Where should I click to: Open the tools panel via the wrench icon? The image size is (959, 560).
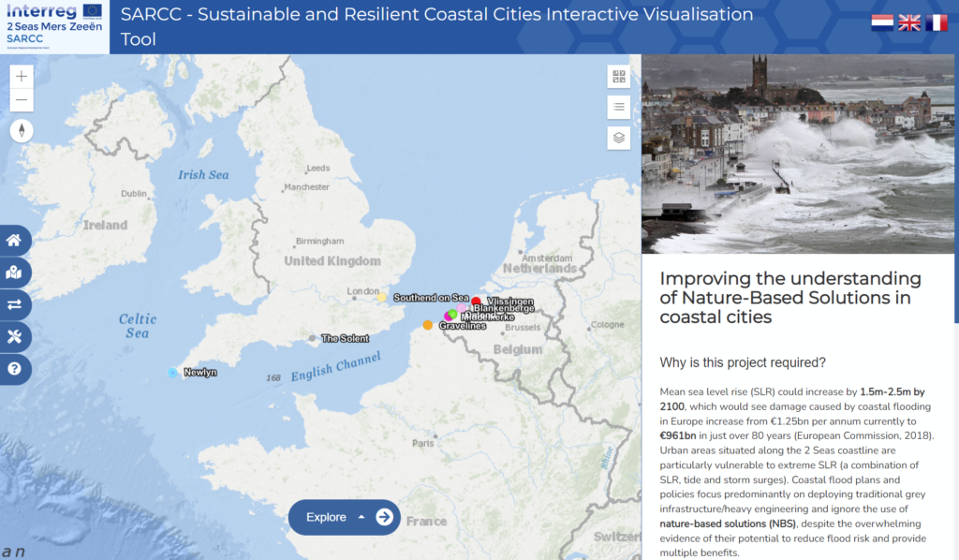tap(15, 336)
